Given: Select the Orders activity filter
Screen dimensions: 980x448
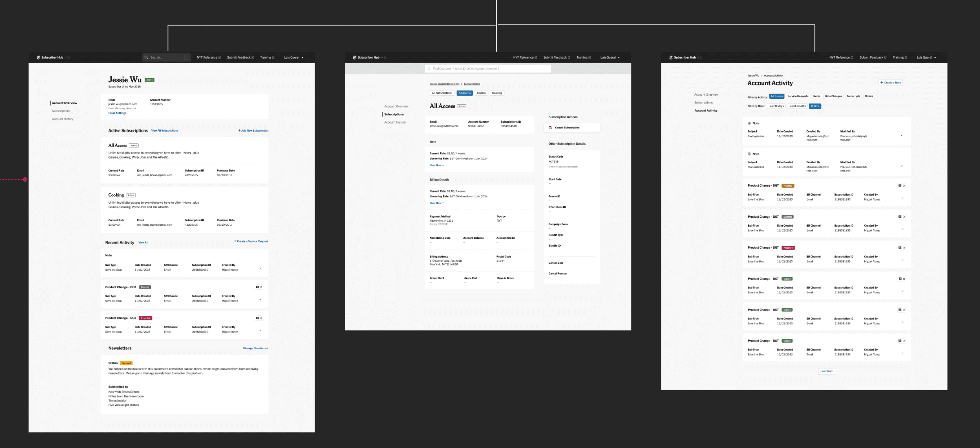Looking at the screenshot, I should point(869,96).
